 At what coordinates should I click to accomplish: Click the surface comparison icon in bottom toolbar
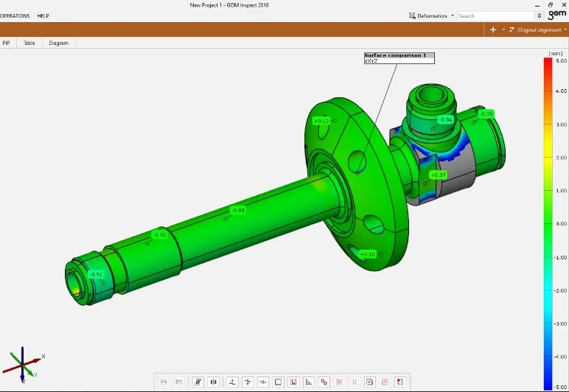tap(198, 382)
